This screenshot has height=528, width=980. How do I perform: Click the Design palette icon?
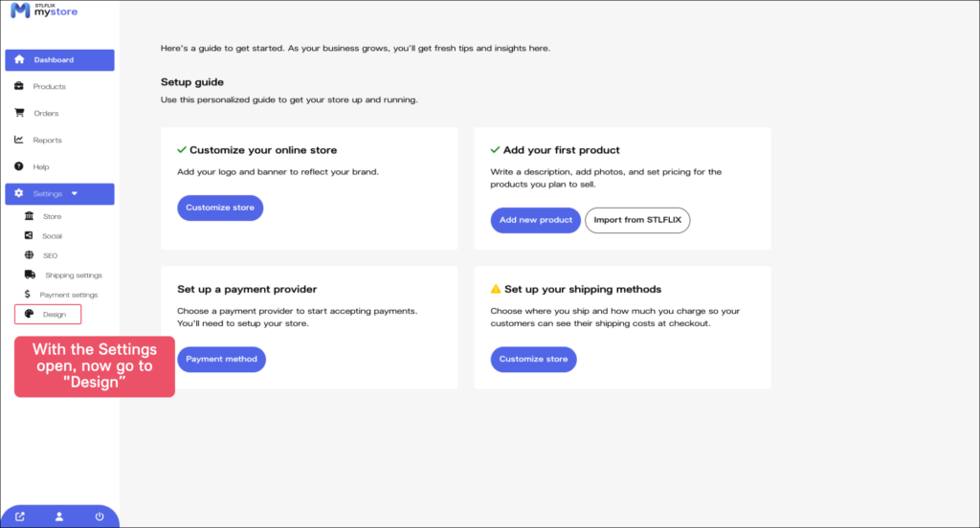(29, 314)
